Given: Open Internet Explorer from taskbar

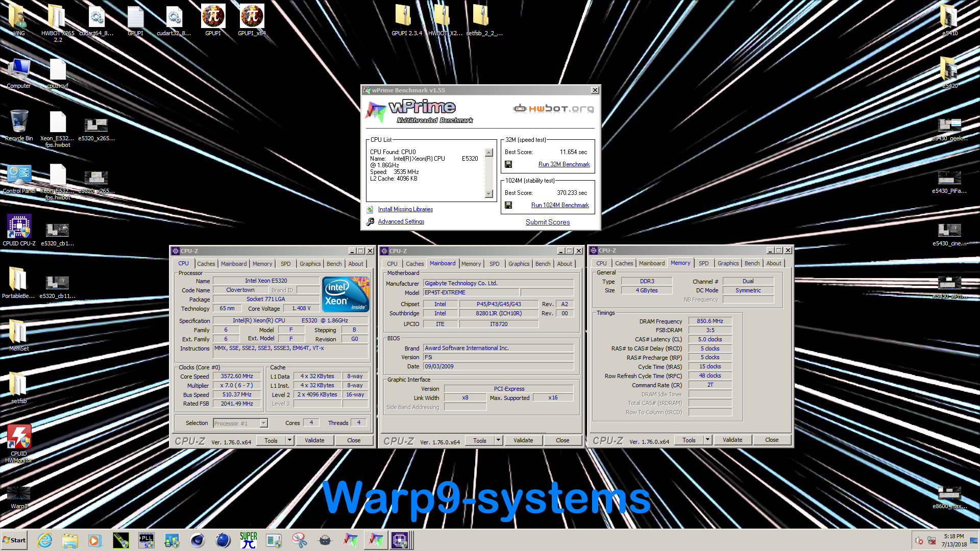Looking at the screenshot, I should 45,540.
